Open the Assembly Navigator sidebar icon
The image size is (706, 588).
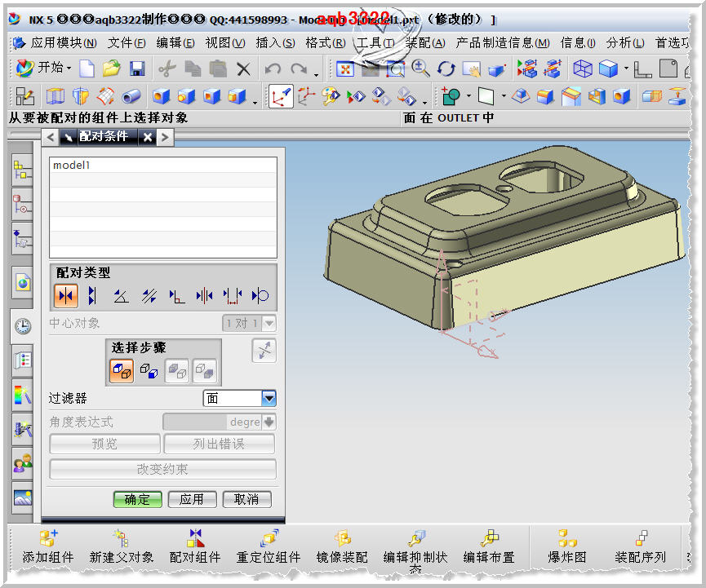22,170
